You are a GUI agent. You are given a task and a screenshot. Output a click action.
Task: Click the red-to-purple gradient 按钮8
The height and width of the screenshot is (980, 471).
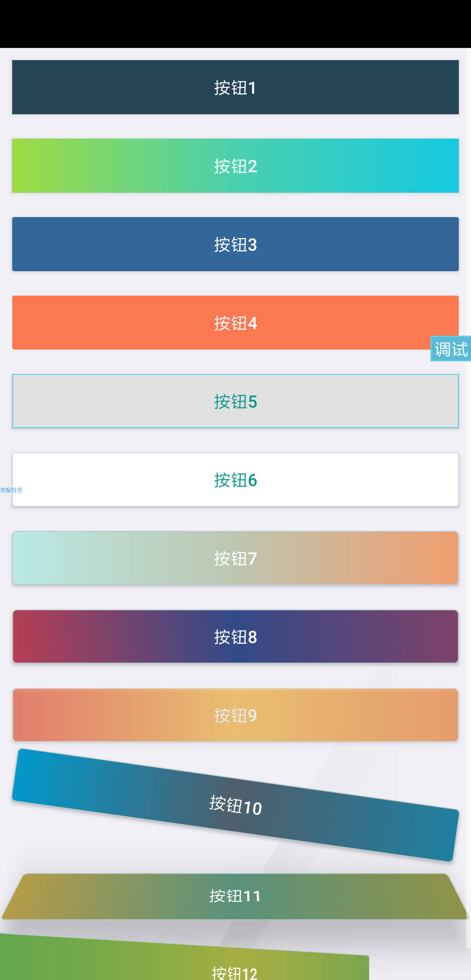coord(235,636)
